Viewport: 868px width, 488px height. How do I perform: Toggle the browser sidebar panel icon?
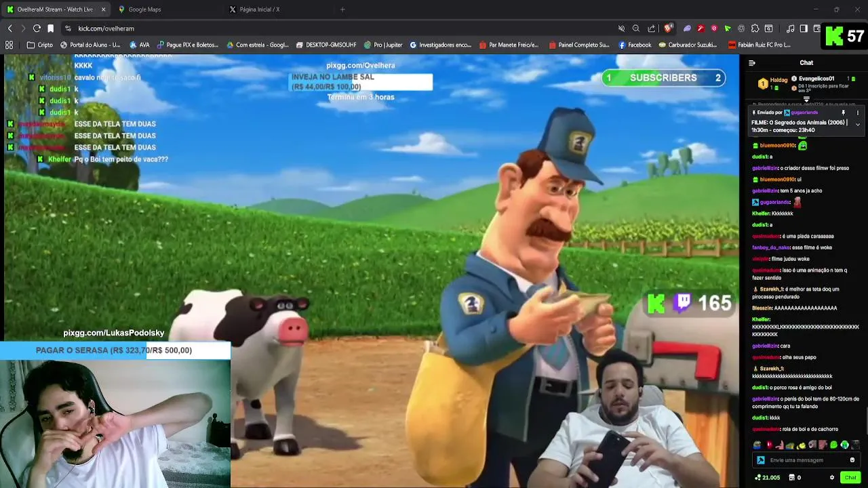point(804,28)
